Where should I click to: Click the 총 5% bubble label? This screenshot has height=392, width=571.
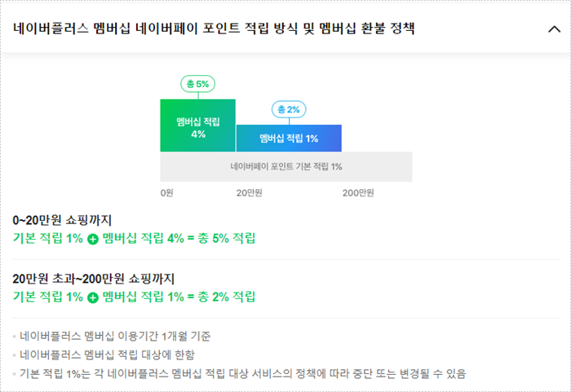[x=197, y=84]
